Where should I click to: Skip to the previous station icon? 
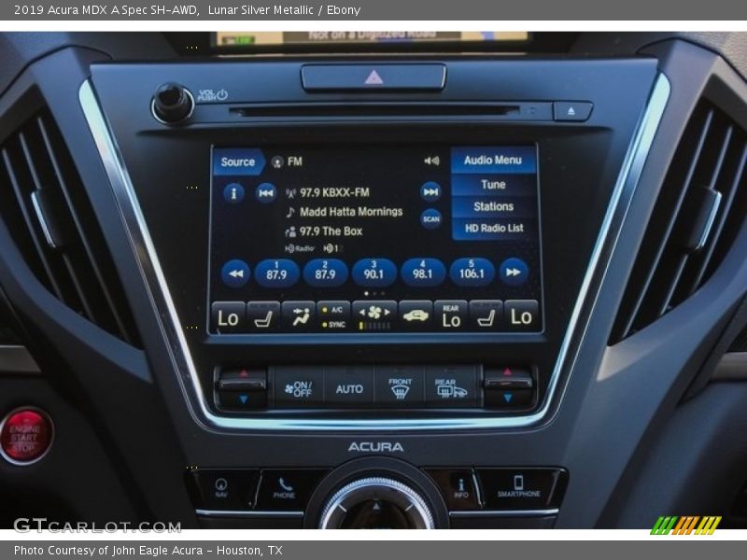pos(266,193)
